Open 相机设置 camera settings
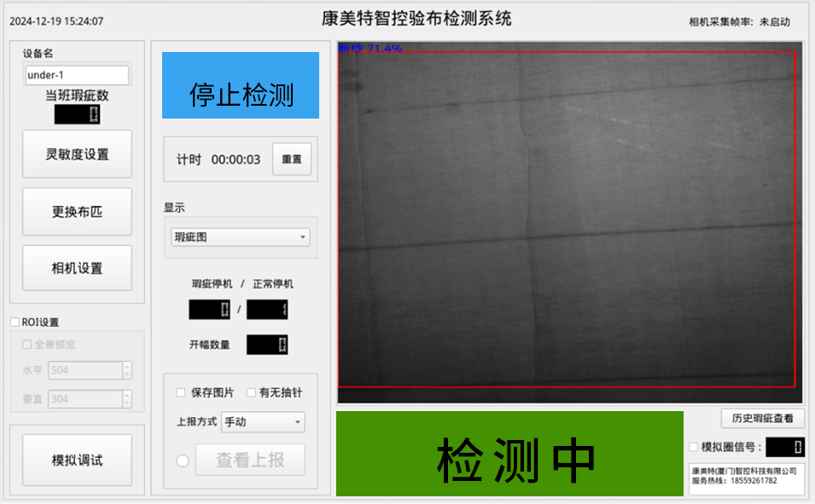This screenshot has width=815, height=504. (77, 267)
